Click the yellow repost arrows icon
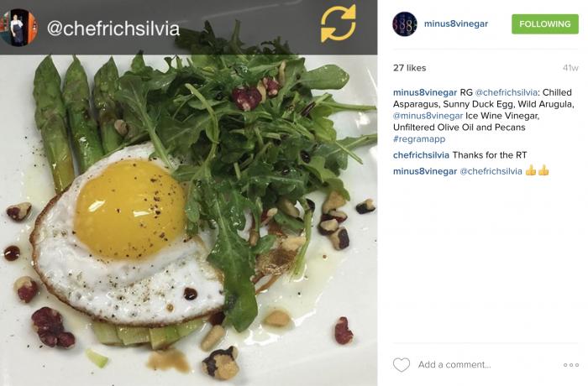Viewport: 588px width, 386px height. [338, 23]
